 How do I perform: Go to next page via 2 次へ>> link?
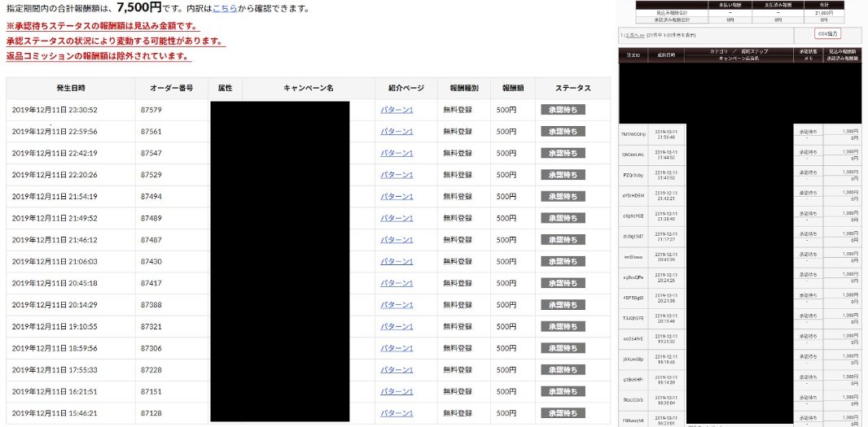(634, 34)
